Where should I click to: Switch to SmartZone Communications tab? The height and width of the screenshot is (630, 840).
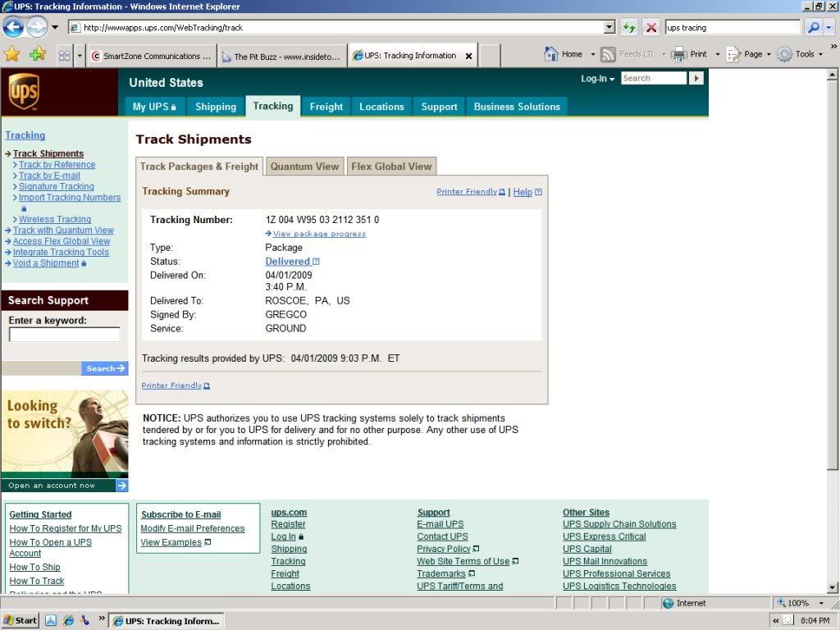pyautogui.click(x=152, y=56)
